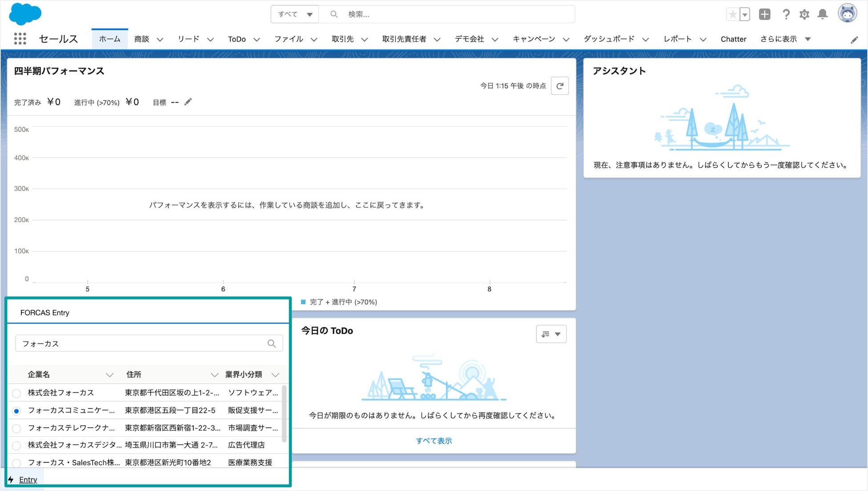The height and width of the screenshot is (491, 868).
Task: Open the notifications bell
Action: (823, 14)
